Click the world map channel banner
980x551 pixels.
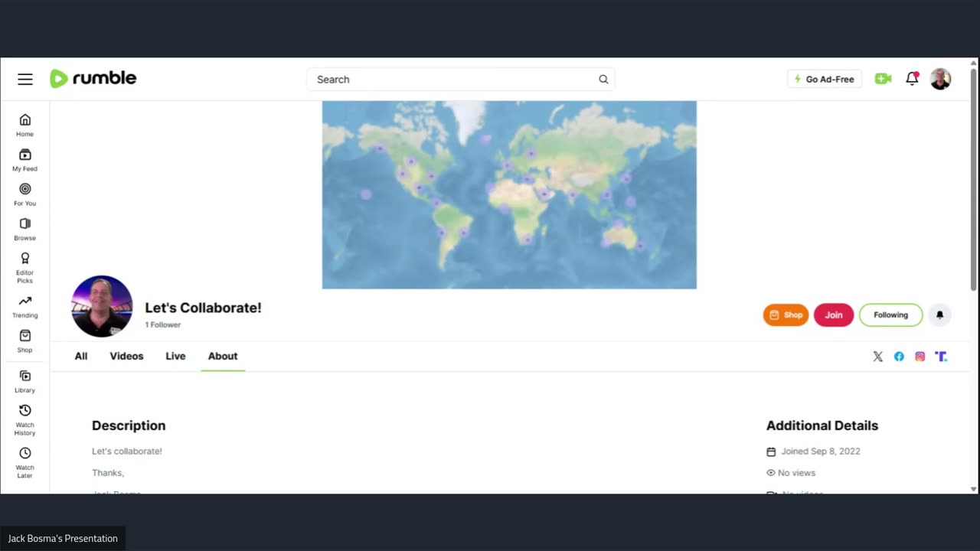pyautogui.click(x=509, y=195)
